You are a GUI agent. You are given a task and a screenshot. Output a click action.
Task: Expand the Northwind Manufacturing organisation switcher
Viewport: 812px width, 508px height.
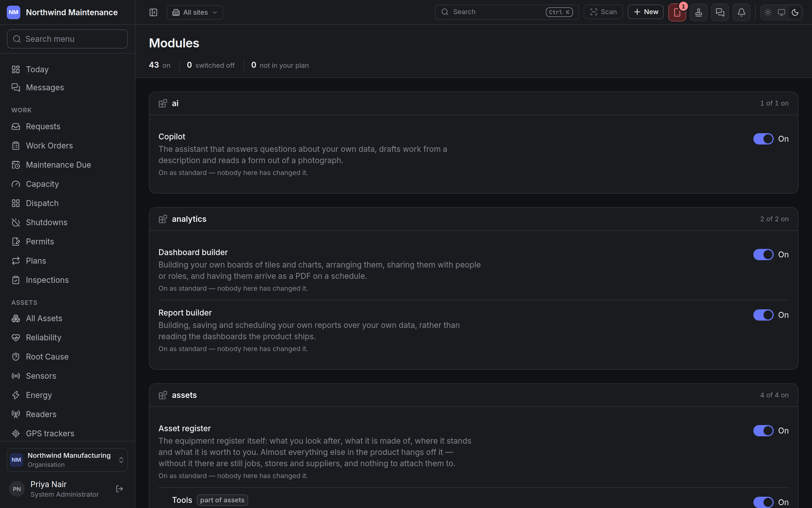pyautogui.click(x=67, y=460)
